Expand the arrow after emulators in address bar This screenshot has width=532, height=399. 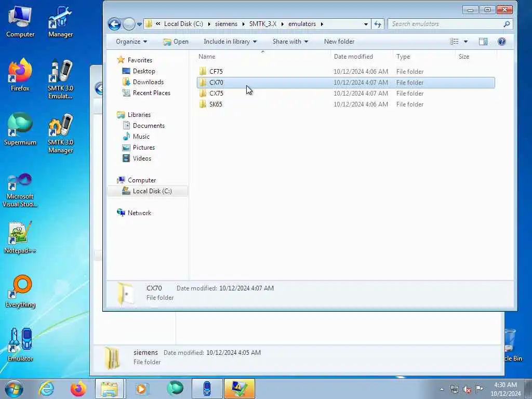coord(322,24)
